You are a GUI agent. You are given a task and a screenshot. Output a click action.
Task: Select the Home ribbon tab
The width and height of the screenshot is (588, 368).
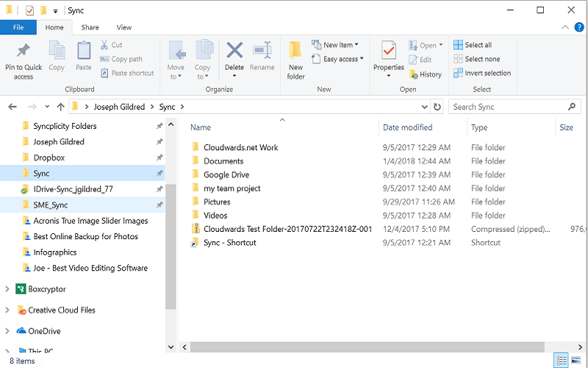[x=54, y=27]
